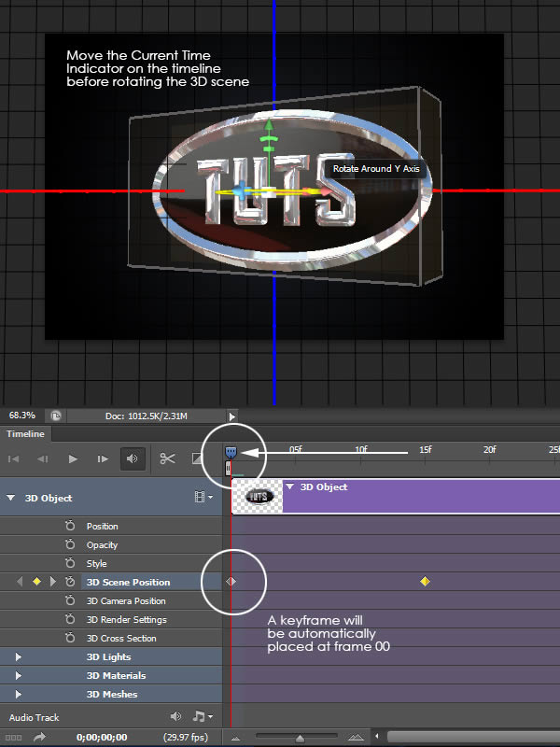Screen dimensions: 560x747
Task: Click the timeline horizontal scrollbar
Action: [474, 737]
